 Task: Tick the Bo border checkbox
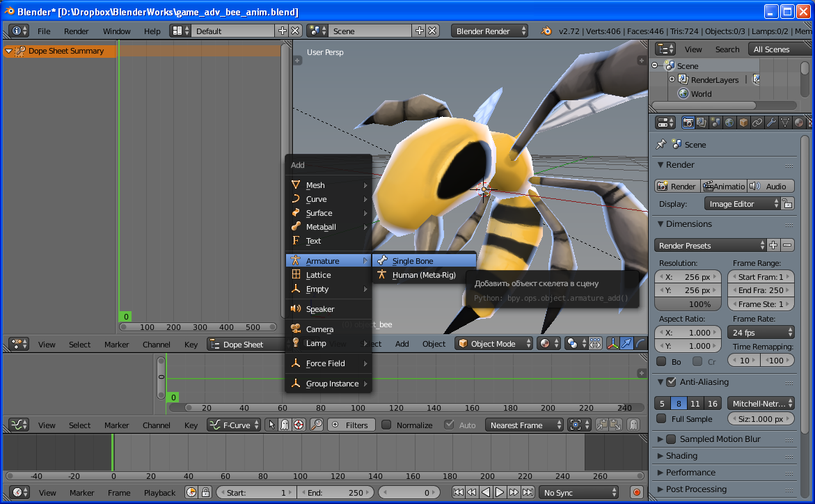coord(661,361)
